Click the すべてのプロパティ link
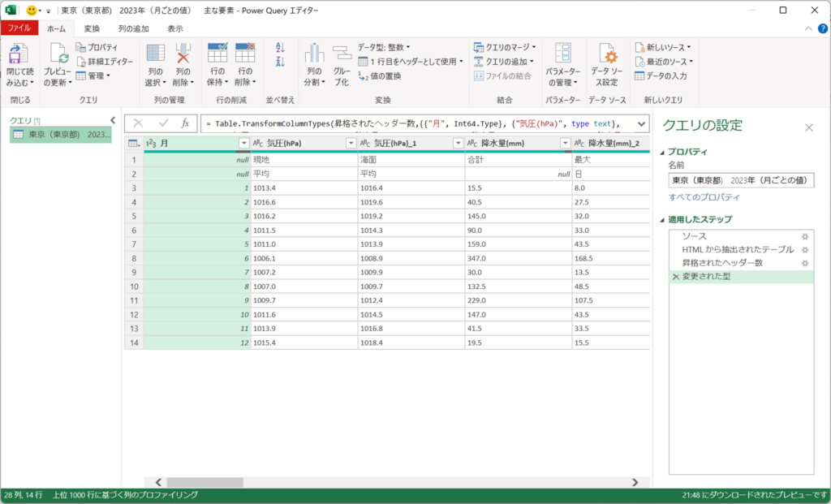 pos(704,197)
